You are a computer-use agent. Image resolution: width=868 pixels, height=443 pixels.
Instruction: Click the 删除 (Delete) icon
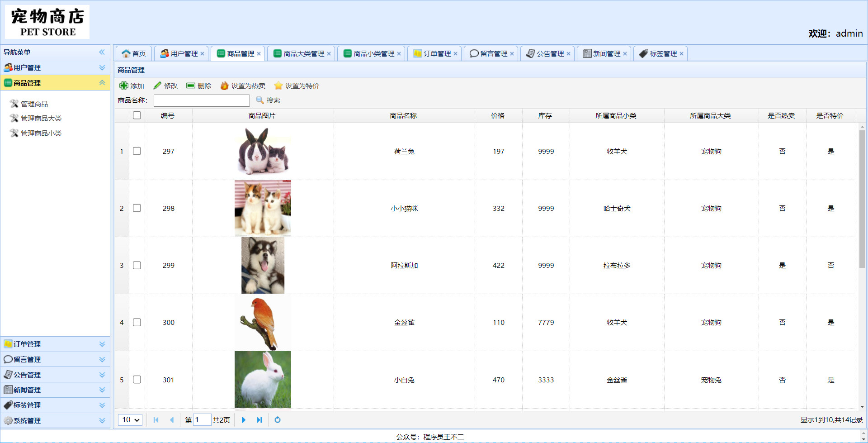point(191,86)
